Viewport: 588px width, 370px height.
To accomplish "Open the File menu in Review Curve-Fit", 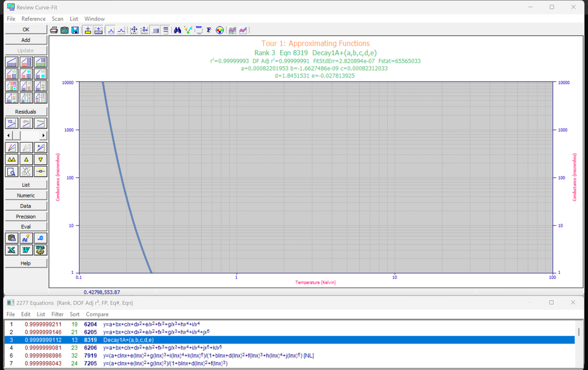I will 11,19.
